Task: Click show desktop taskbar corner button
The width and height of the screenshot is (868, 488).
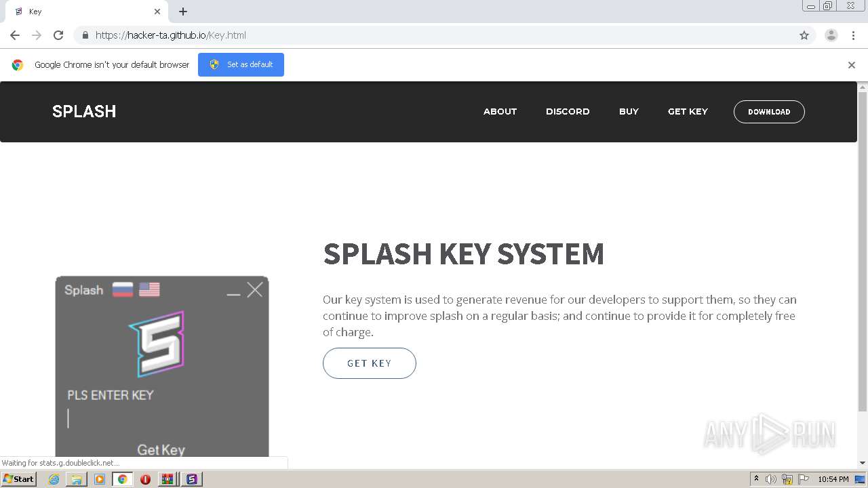Action: point(861,479)
